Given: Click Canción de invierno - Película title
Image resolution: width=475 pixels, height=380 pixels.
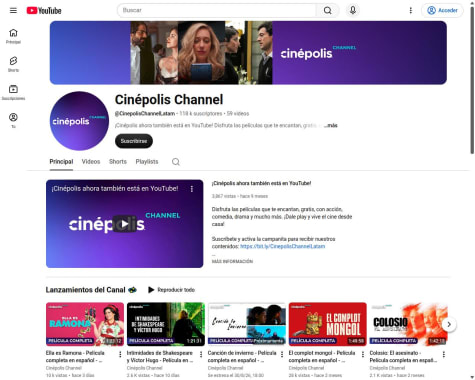Looking at the screenshot, I should pyautogui.click(x=242, y=356).
